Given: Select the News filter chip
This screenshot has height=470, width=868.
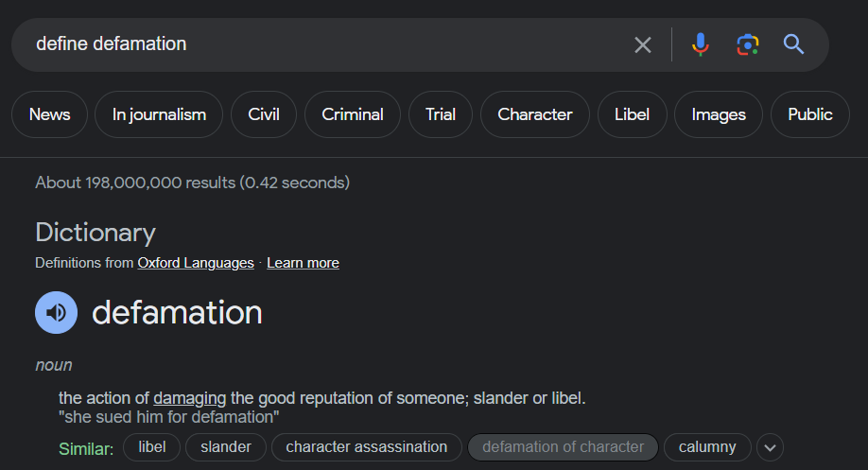Looking at the screenshot, I should click(50, 114).
